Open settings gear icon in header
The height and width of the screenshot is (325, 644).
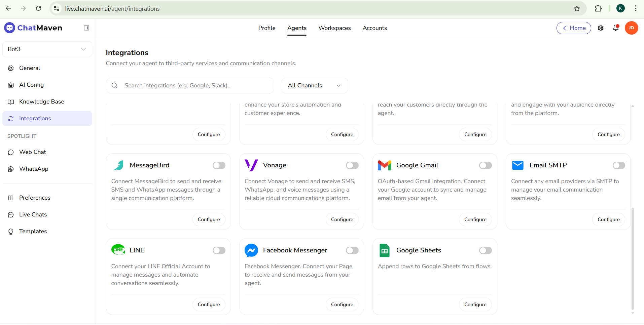(x=601, y=28)
